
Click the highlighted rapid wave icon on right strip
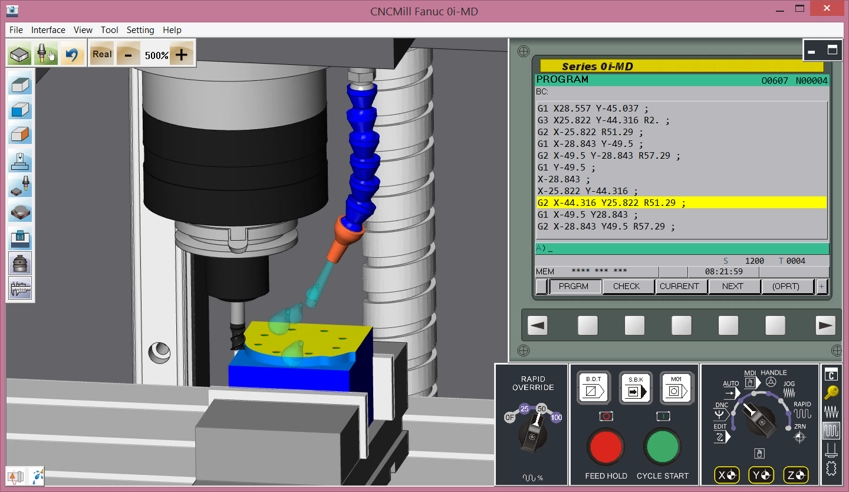tap(831, 431)
